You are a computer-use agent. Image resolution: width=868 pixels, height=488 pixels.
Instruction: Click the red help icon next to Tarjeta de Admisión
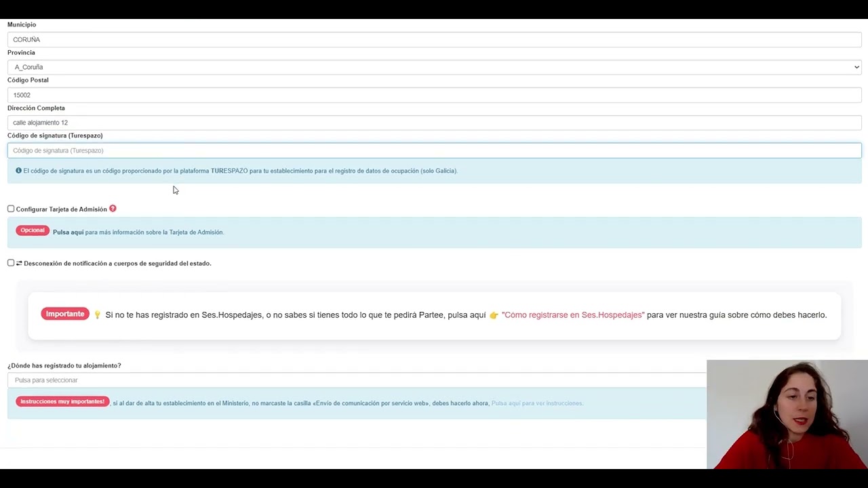[113, 209]
